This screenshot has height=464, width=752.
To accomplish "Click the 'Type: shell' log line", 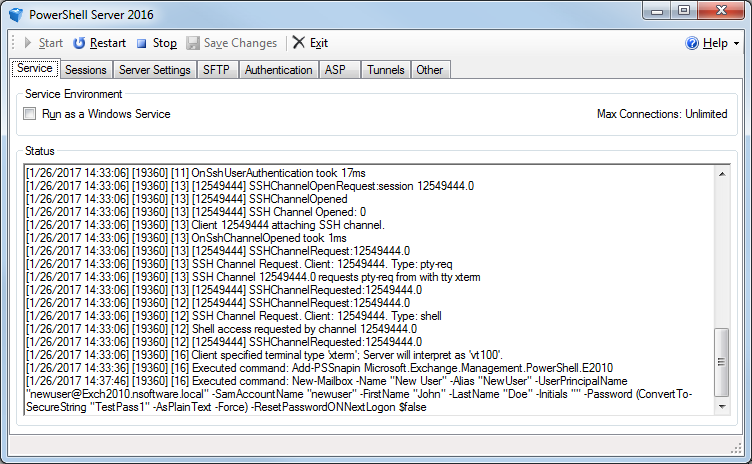I will point(234,316).
